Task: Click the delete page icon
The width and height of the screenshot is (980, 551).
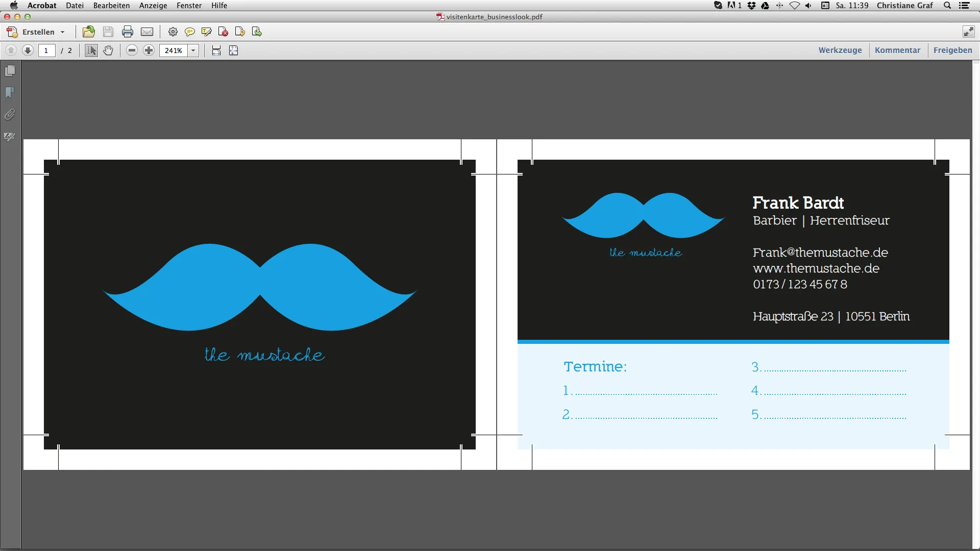Action: [x=223, y=32]
